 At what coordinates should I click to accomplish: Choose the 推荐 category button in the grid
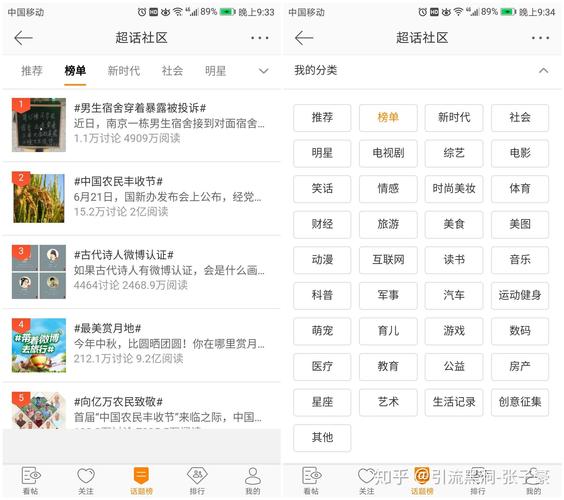322,118
